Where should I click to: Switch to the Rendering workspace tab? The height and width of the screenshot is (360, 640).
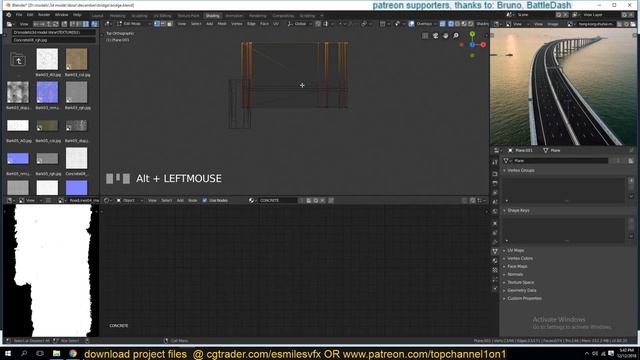coord(258,16)
